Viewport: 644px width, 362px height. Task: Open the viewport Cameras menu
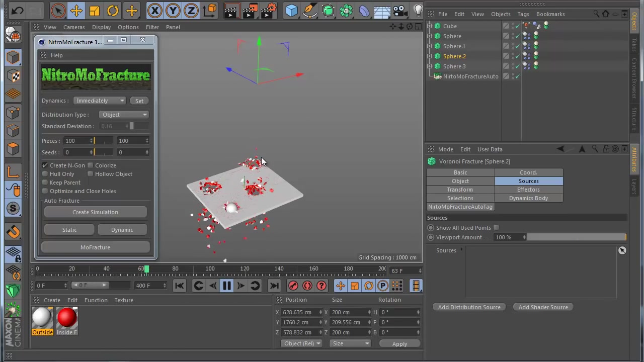click(x=74, y=27)
